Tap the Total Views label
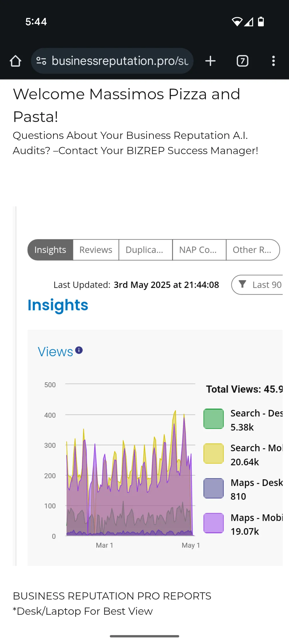This screenshot has height=644, width=289. [244, 389]
